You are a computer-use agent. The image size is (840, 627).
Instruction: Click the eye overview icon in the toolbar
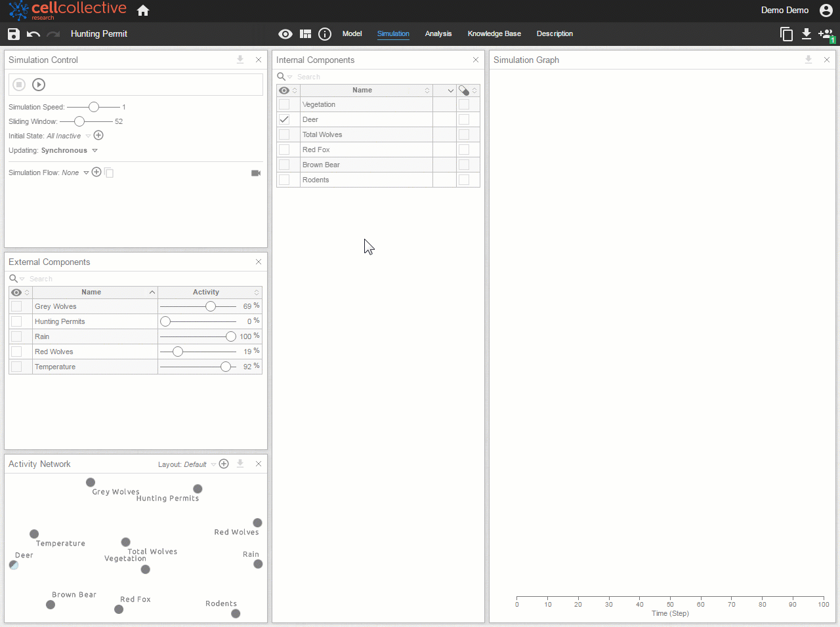[x=285, y=34]
